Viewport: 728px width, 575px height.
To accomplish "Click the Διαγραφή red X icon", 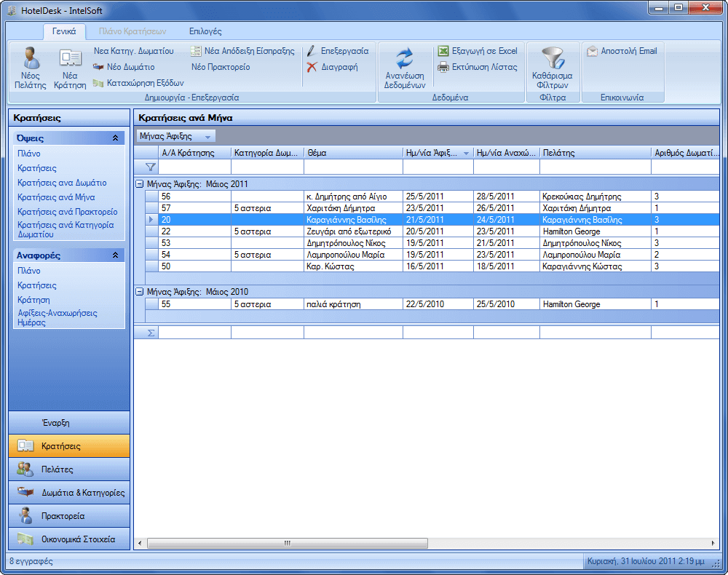I will pos(312,67).
